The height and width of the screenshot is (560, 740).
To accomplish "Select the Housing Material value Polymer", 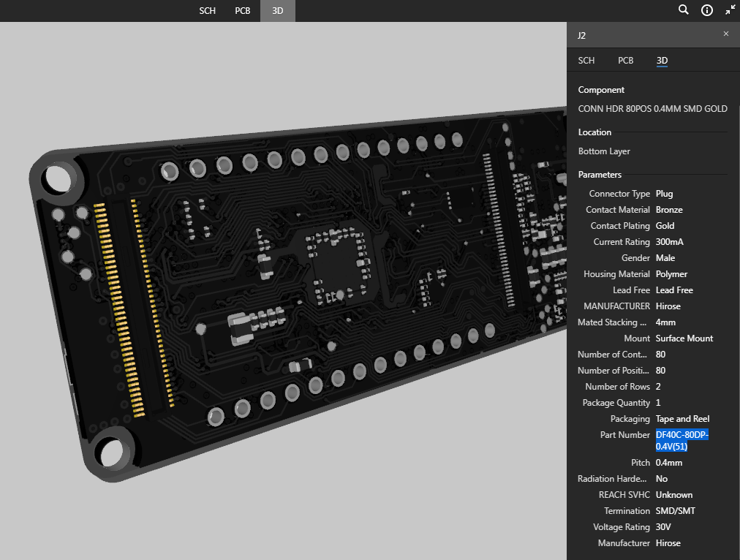I will click(671, 273).
